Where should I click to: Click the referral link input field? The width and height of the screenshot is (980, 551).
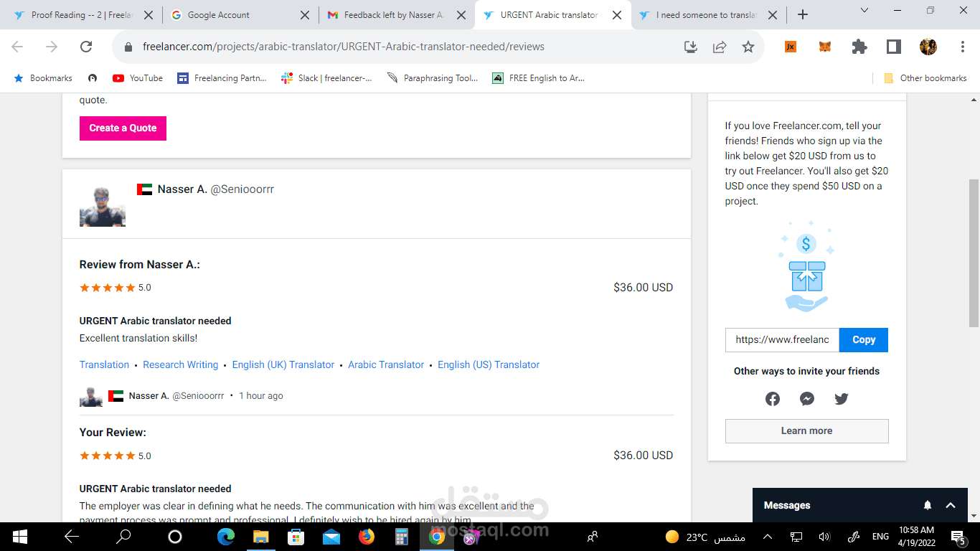point(783,340)
